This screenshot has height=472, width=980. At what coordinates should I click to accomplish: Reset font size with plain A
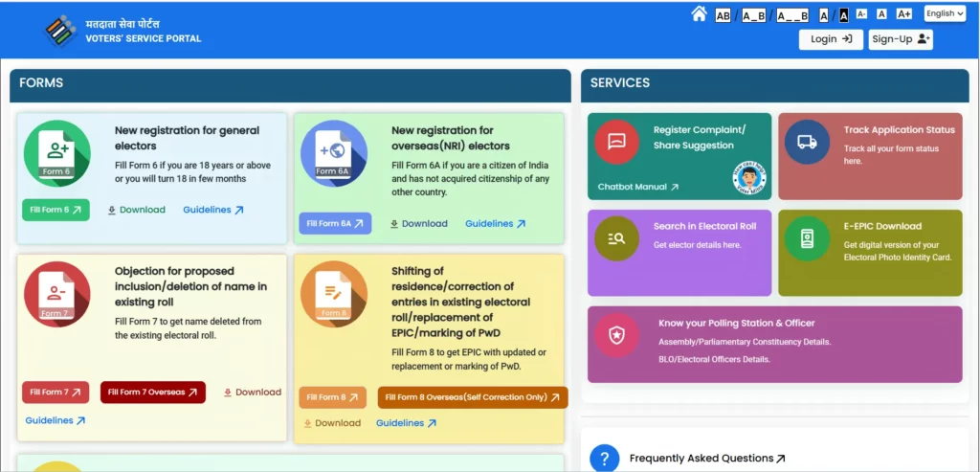[x=881, y=13]
